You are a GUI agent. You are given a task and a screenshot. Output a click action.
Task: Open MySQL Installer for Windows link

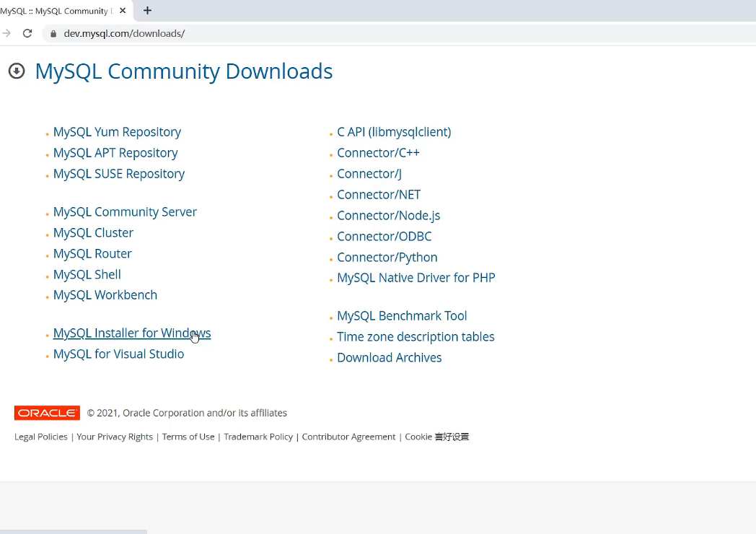click(x=131, y=333)
